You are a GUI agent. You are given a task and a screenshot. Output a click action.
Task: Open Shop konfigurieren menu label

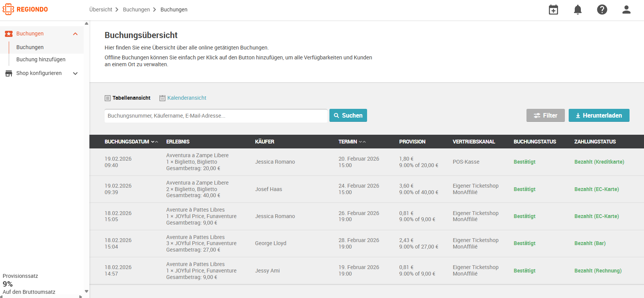click(x=39, y=73)
